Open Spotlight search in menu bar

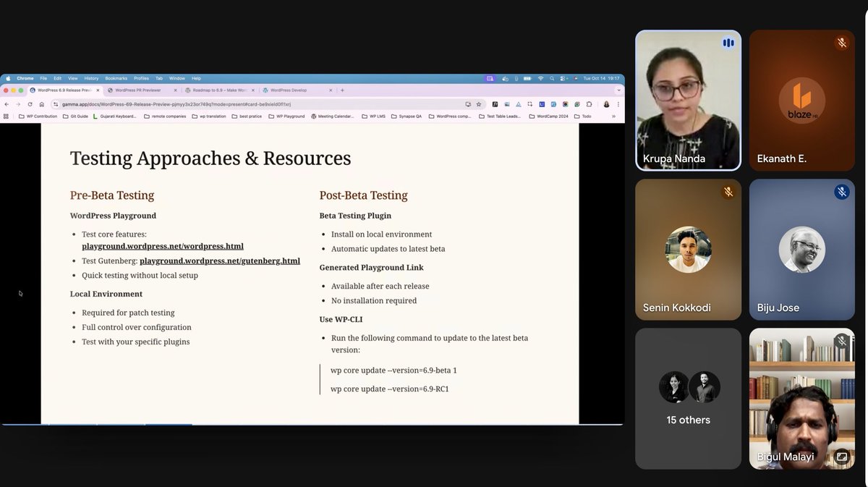pyautogui.click(x=552, y=78)
